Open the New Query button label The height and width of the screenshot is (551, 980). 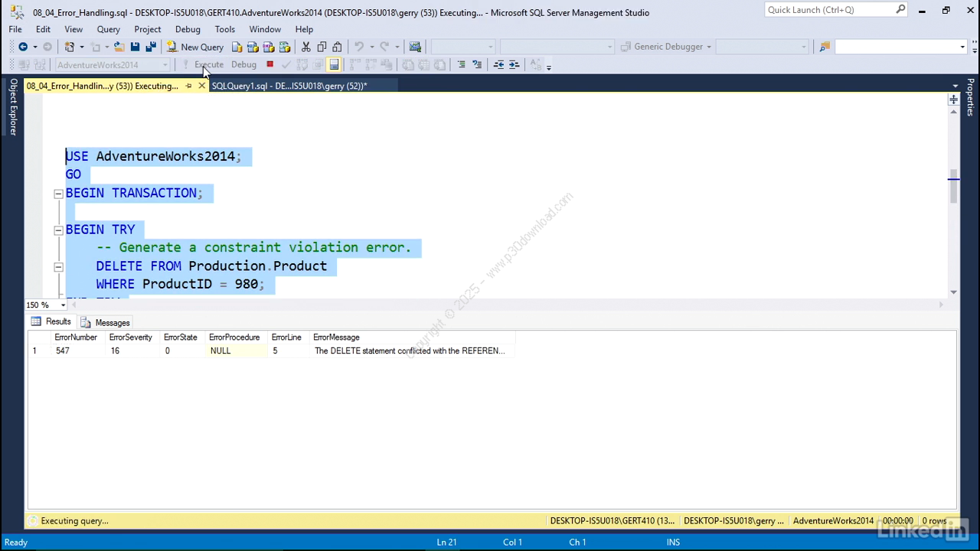202,47
